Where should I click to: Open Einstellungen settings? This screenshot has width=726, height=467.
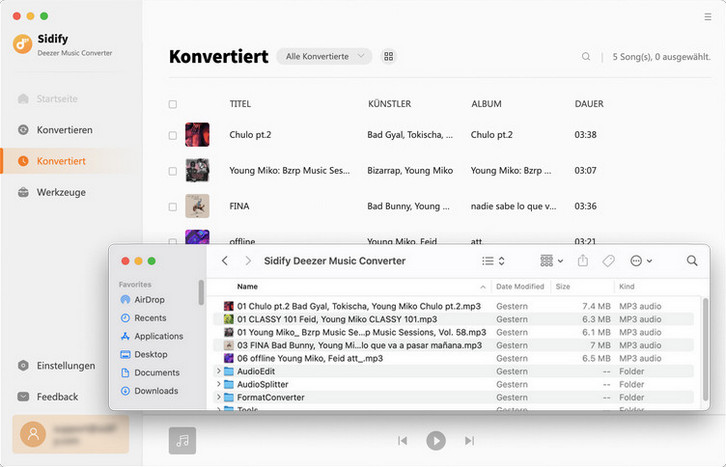[56, 366]
